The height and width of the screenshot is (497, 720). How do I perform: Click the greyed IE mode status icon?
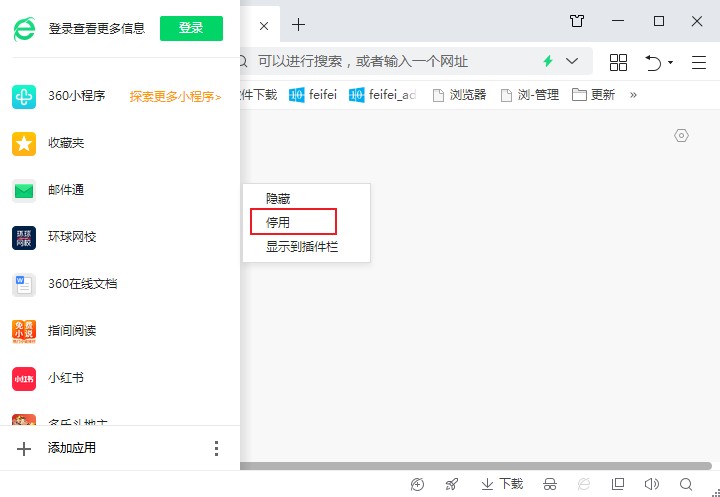click(584, 484)
